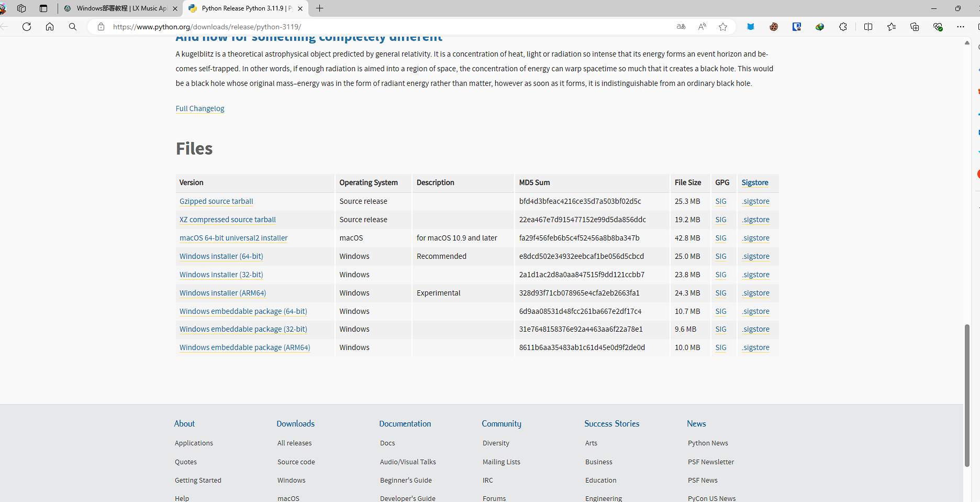Open the Community footer heading
Viewport: 980px width, 502px height.
pyautogui.click(x=502, y=423)
